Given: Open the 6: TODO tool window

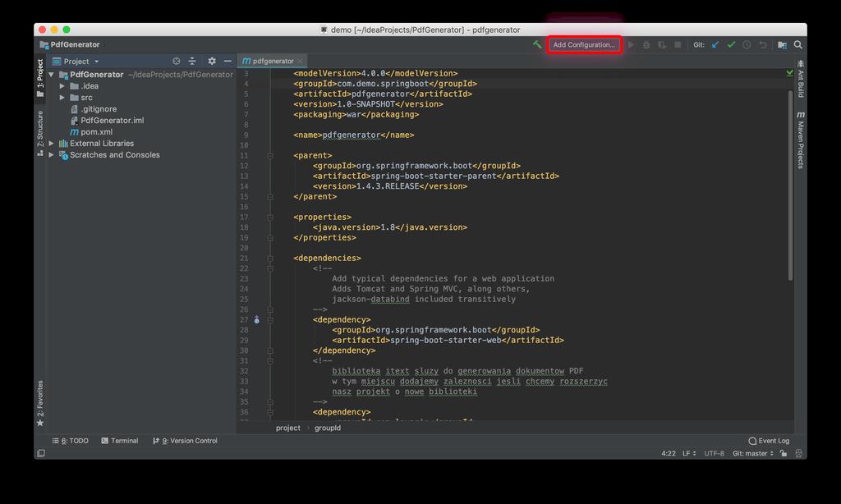Looking at the screenshot, I should tap(71, 441).
